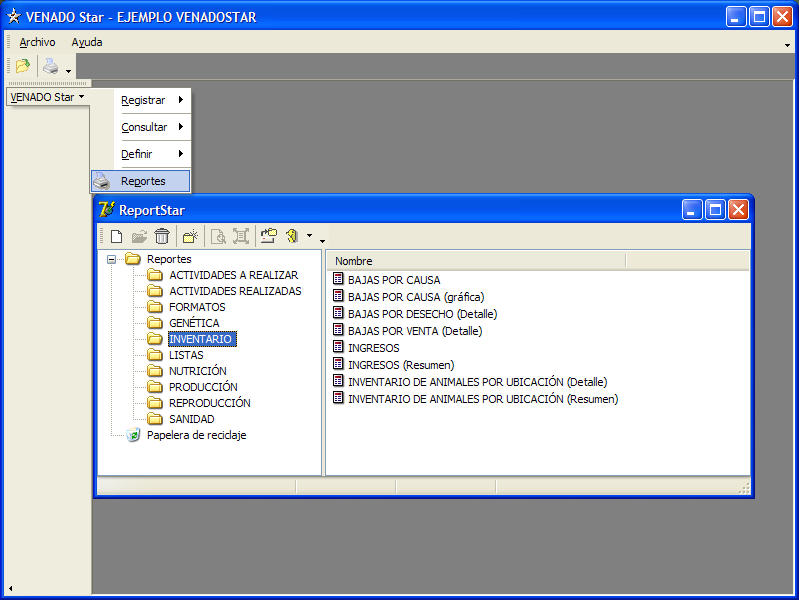This screenshot has width=799, height=600.
Task: Open ACTIVIDADES REALIZADAS folder
Action: click(x=235, y=291)
